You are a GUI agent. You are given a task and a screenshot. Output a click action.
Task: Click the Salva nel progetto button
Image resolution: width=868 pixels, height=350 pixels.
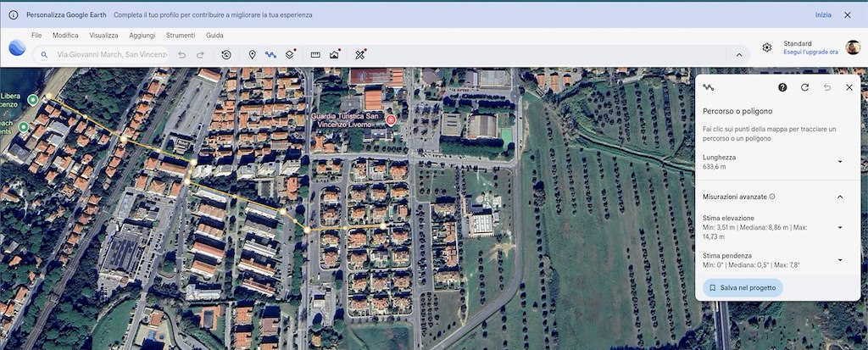[x=743, y=287]
